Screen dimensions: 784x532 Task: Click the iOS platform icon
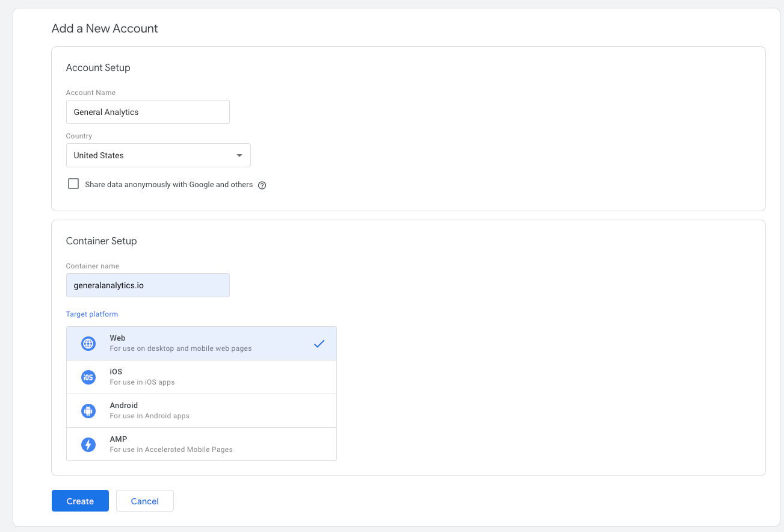point(88,377)
